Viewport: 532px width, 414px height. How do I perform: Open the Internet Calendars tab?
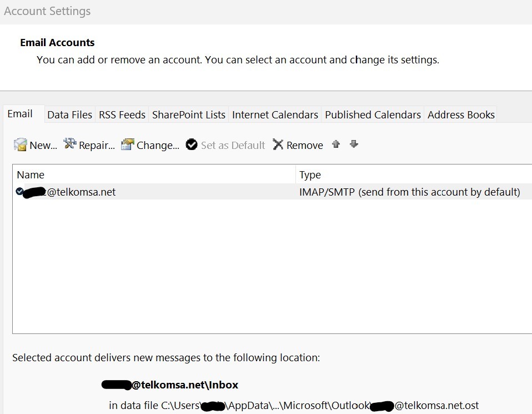click(x=275, y=115)
